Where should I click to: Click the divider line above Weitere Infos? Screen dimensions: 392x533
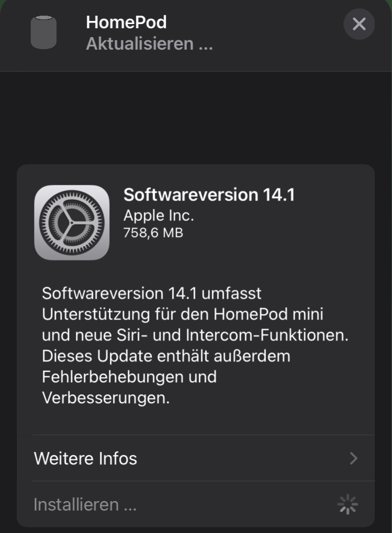203,435
